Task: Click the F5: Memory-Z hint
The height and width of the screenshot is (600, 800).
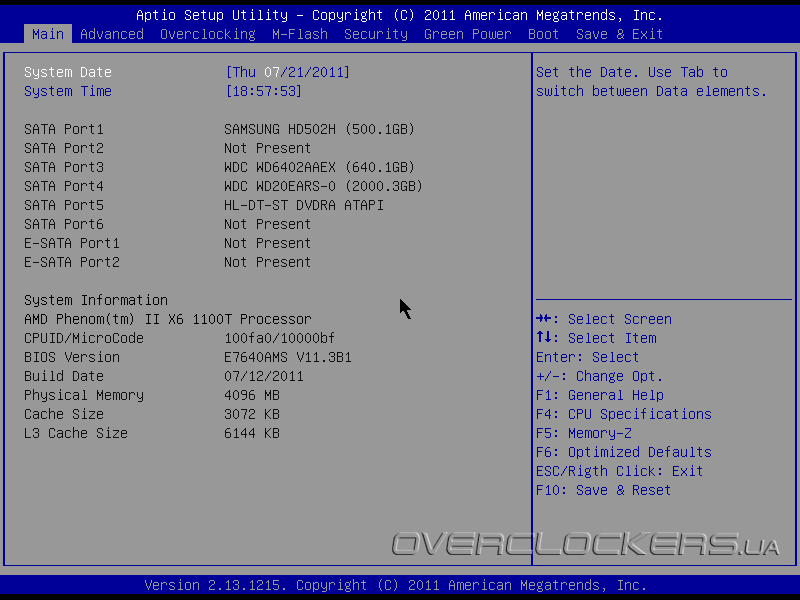Action: (584, 433)
